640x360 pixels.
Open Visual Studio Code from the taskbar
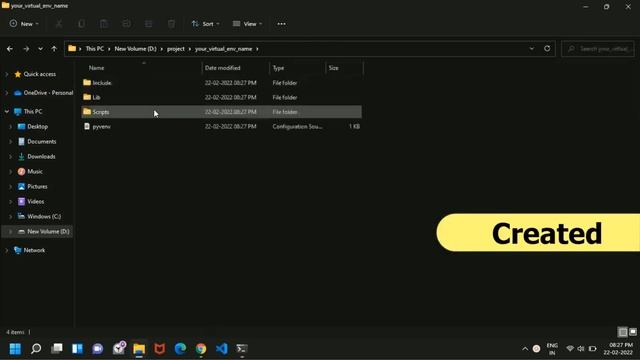tap(222, 349)
